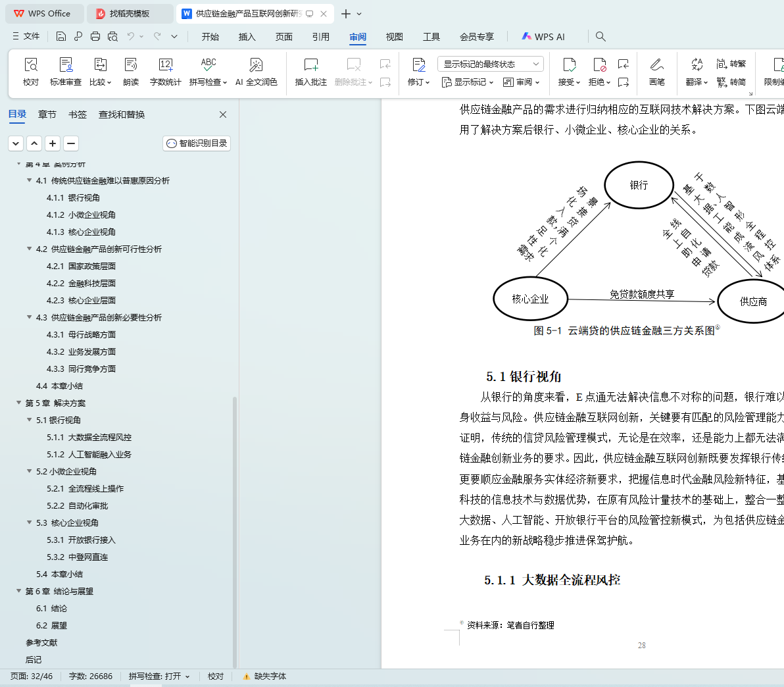Click the 缺失字体 missing font warning

point(264,676)
